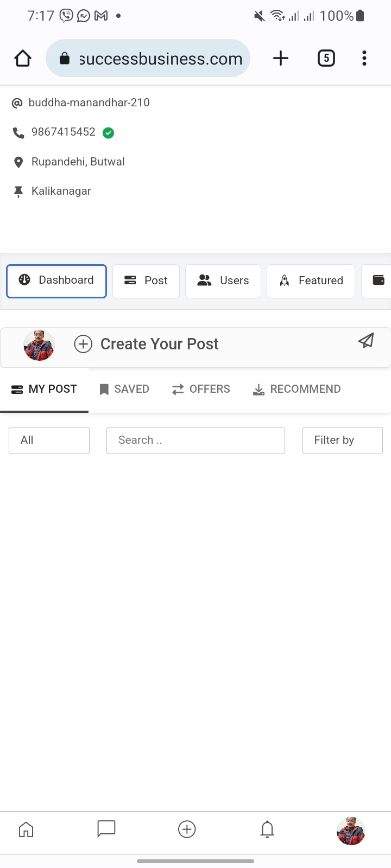Switch to the SAVED tab
This screenshot has width=391, height=868.
(x=124, y=389)
